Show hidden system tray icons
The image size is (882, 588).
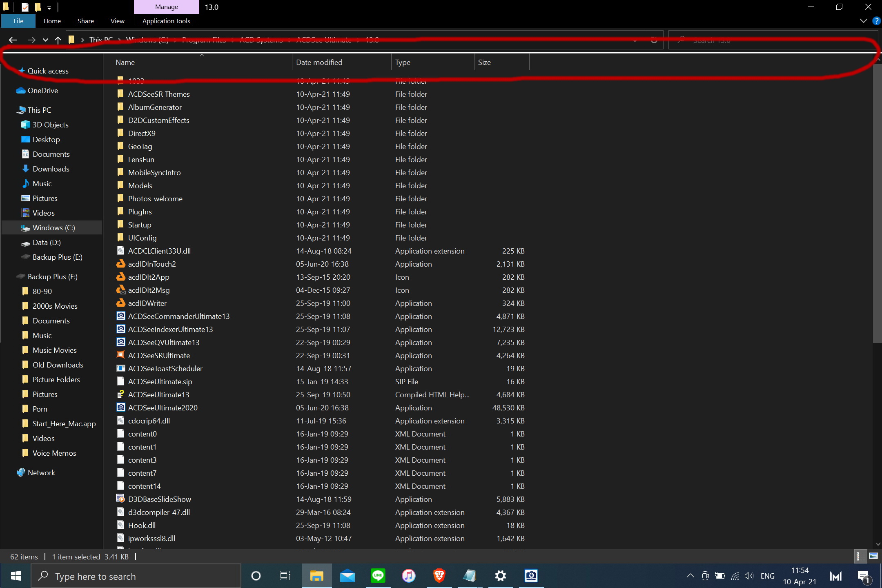[690, 576]
